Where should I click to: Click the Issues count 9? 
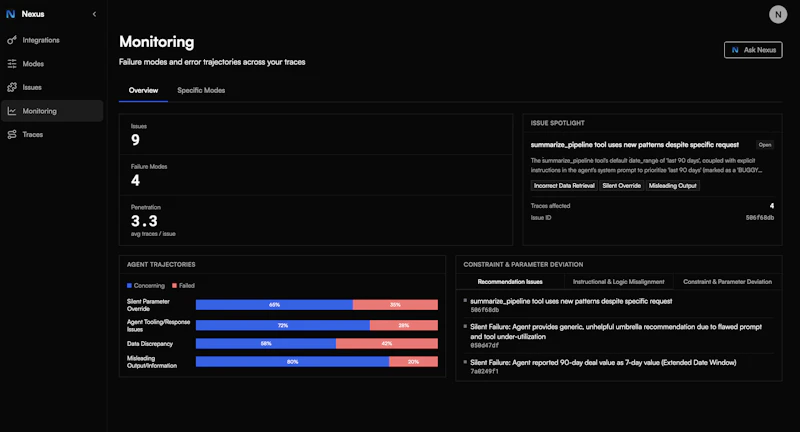pyautogui.click(x=135, y=140)
